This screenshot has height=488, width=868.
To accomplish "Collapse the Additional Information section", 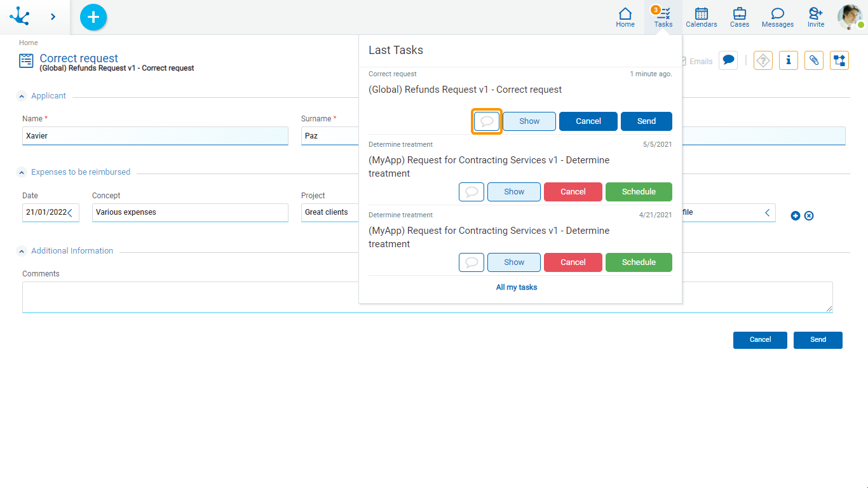I will (x=22, y=251).
